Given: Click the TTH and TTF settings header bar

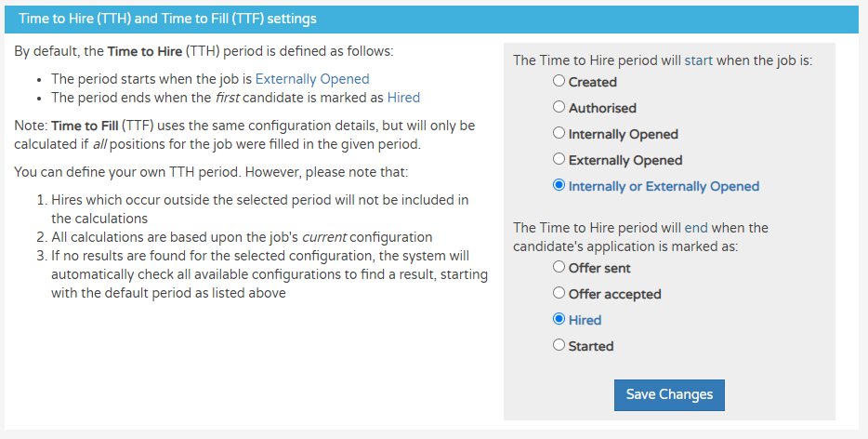Looking at the screenshot, I should click(433, 19).
